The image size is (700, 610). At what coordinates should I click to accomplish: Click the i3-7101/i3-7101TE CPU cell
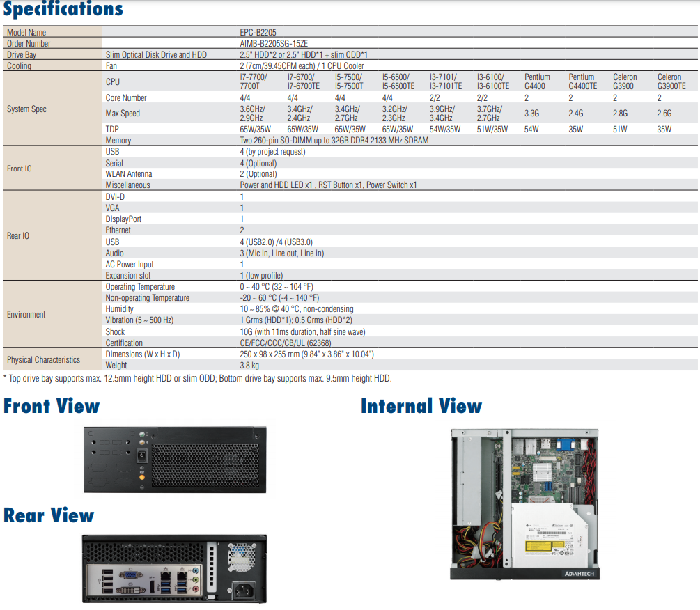446,81
